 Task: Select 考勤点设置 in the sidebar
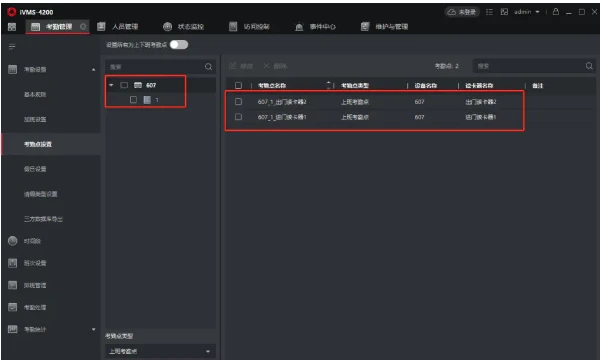point(38,144)
